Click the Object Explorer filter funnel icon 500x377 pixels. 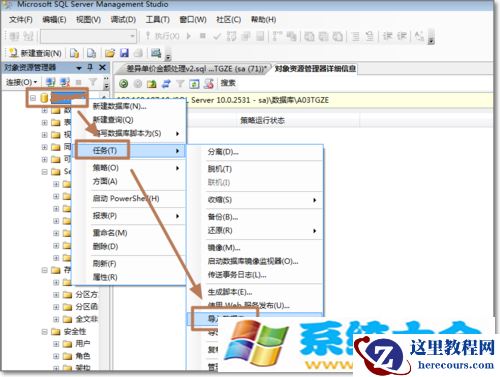coord(93,82)
